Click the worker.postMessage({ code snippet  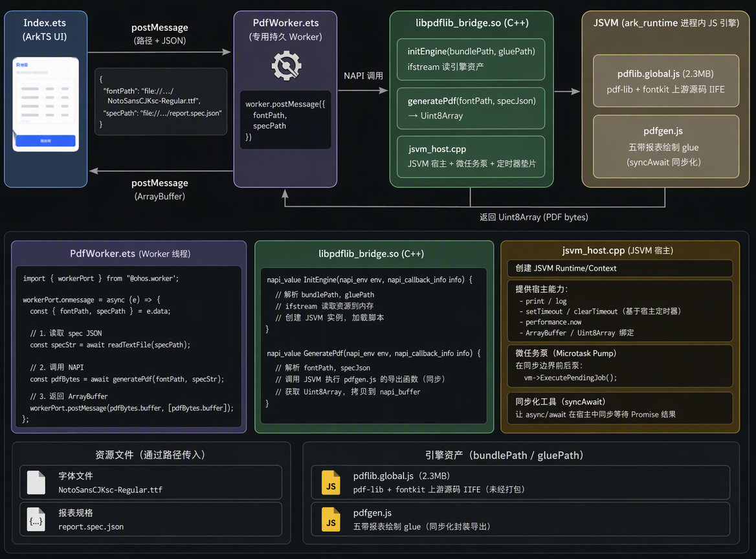pyautogui.click(x=285, y=120)
